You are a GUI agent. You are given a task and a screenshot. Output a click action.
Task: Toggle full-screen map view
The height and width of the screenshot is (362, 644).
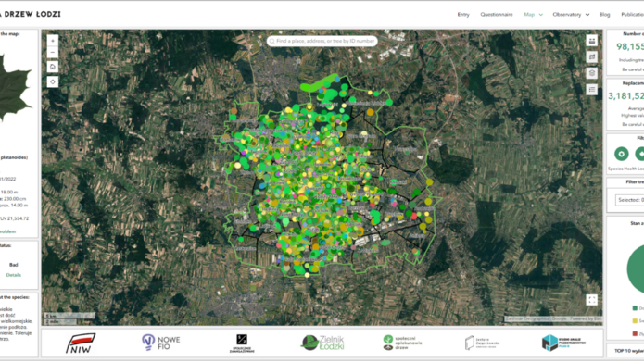point(592,300)
